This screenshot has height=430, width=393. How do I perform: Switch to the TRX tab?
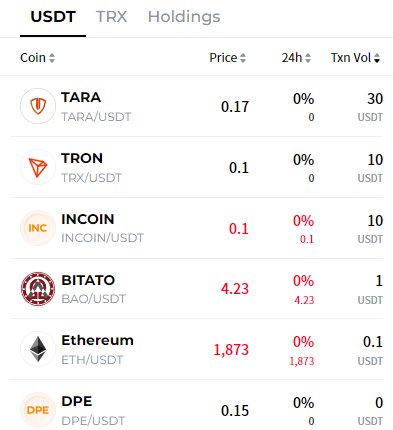111,17
